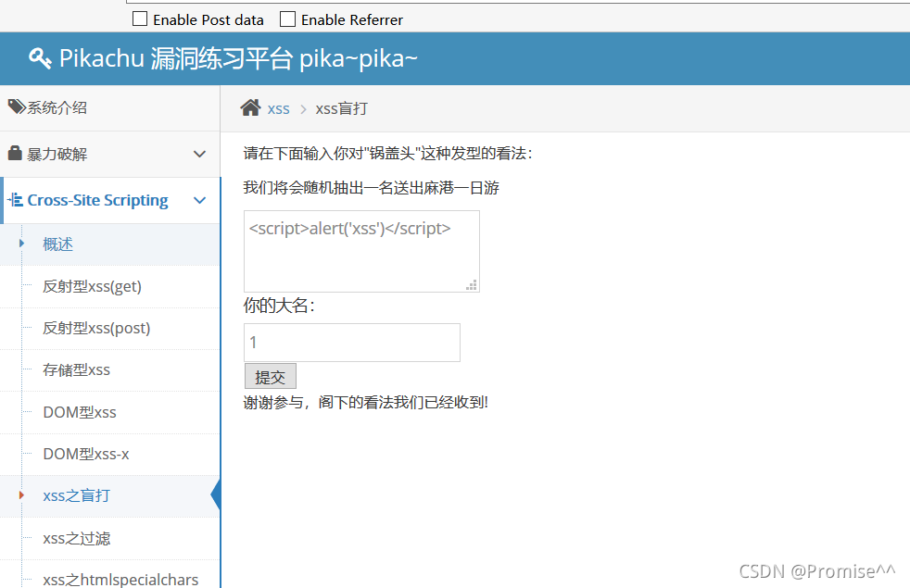Viewport: 910px width, 588px height.
Task: Open 概述 submenu item
Action: [109, 244]
